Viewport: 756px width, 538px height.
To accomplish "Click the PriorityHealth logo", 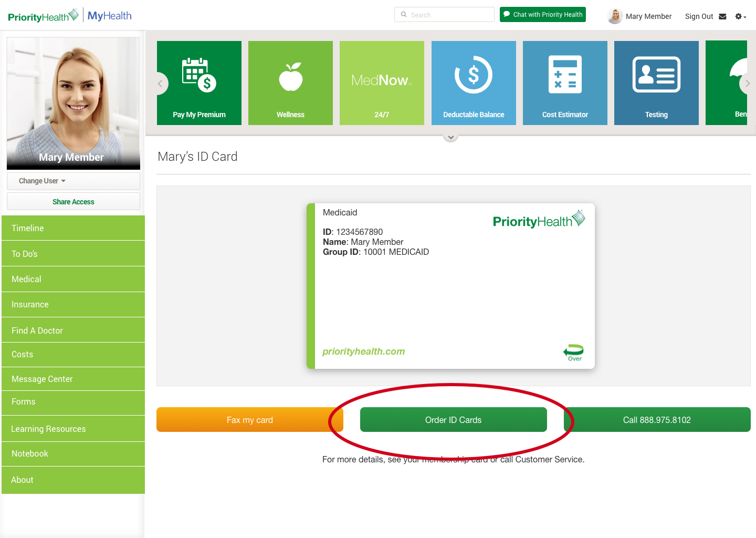I will (43, 16).
